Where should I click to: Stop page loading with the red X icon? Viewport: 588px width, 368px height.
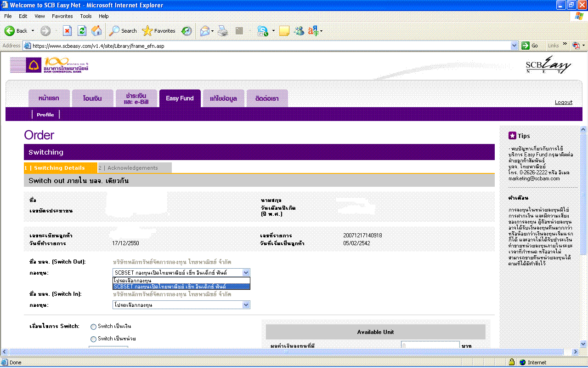tap(67, 31)
